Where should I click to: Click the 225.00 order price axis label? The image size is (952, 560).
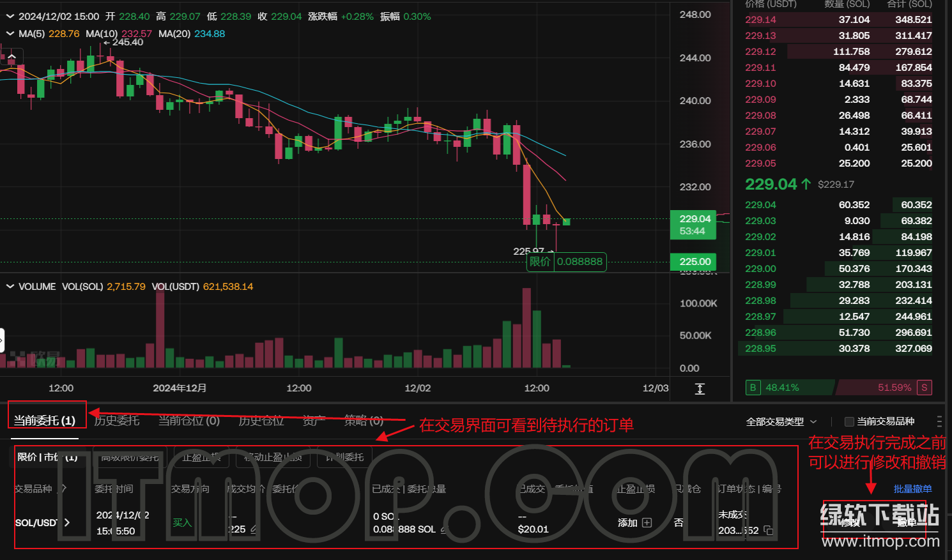point(693,261)
